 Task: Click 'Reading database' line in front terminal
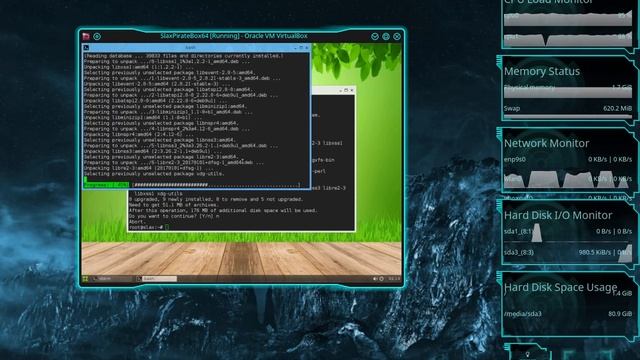183,56
